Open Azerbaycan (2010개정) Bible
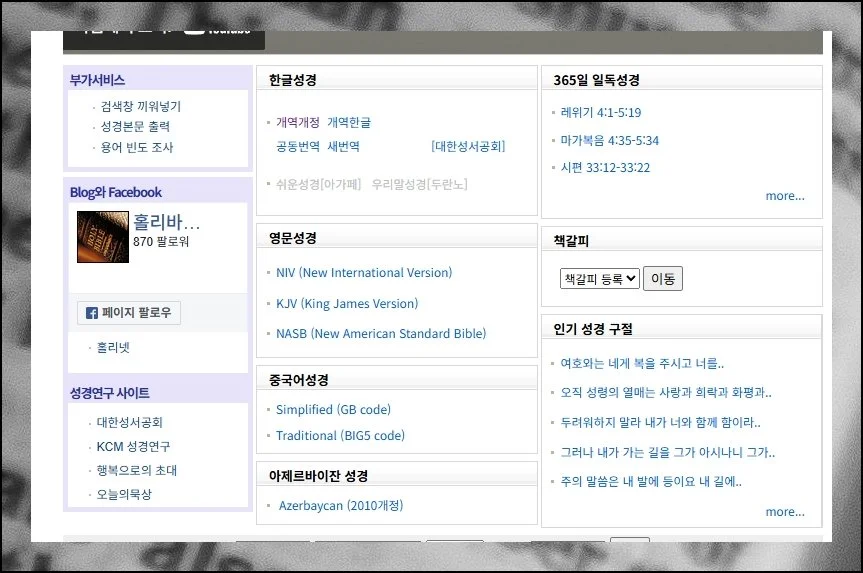 point(341,506)
